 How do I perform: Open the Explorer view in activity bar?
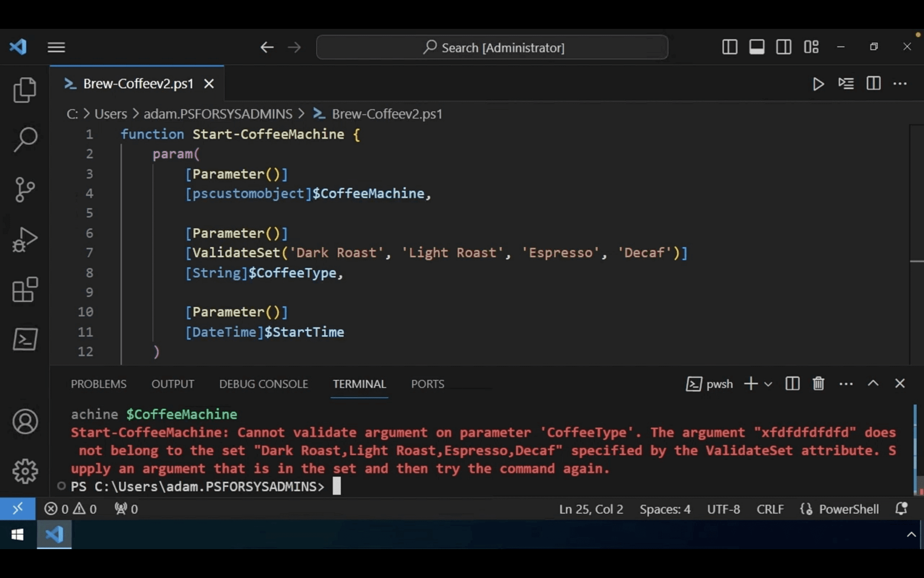25,90
